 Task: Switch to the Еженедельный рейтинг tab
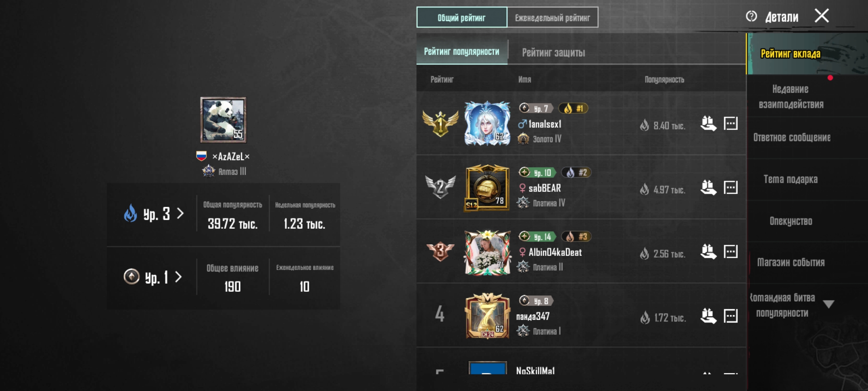553,17
